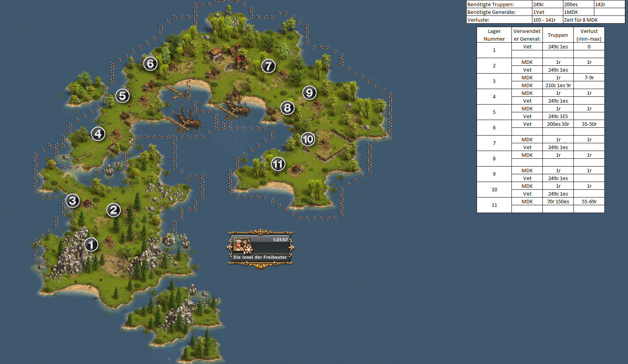Image resolution: width=628 pixels, height=364 pixels.
Task: Click camp marker number 9
Action: tap(309, 93)
